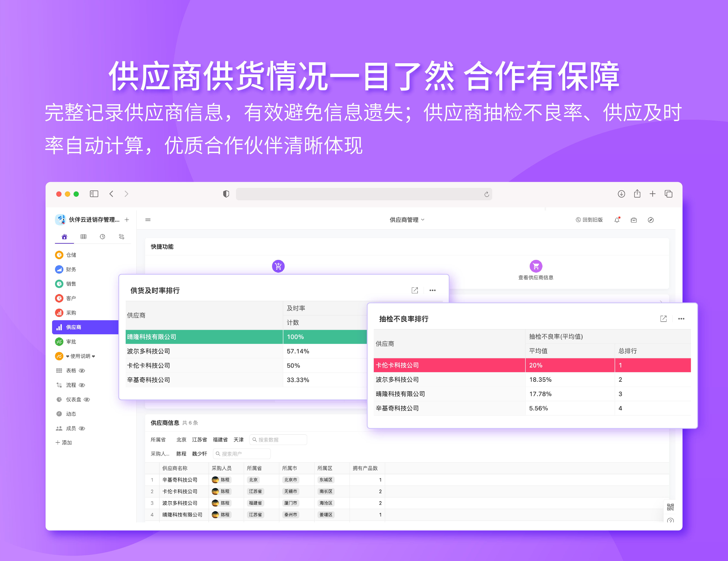Image resolution: width=728 pixels, height=561 pixels.
Task: Click the 5.56% cell
Action: [x=538, y=408]
